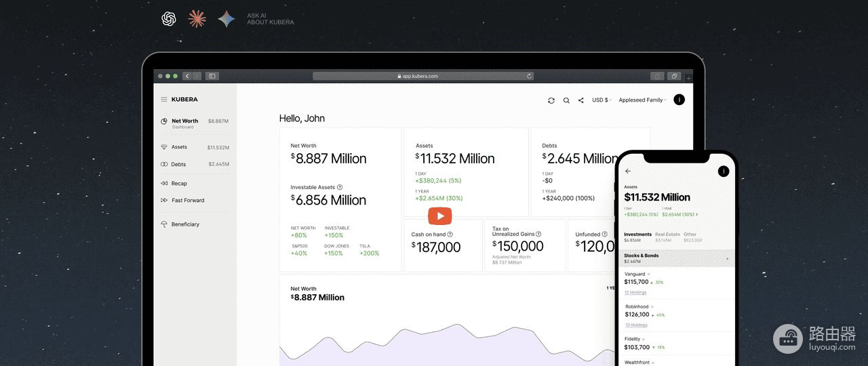Screen dimensions: 868x366
Task: Open the Net Worth Dashboard sidebar item
Action: tap(195, 123)
